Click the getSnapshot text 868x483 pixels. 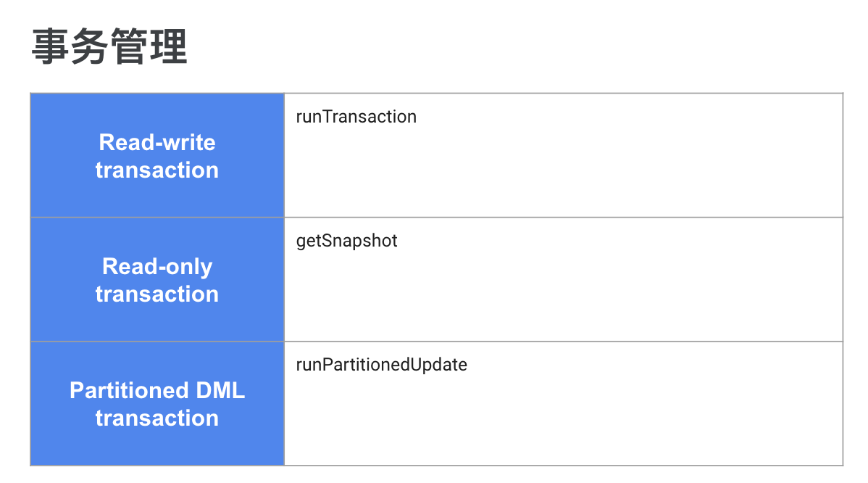click(346, 241)
